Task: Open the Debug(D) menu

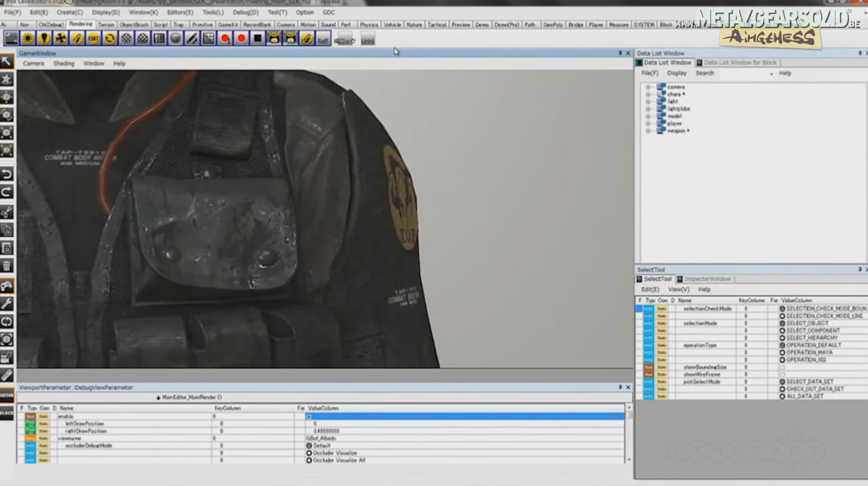Action: [x=245, y=12]
